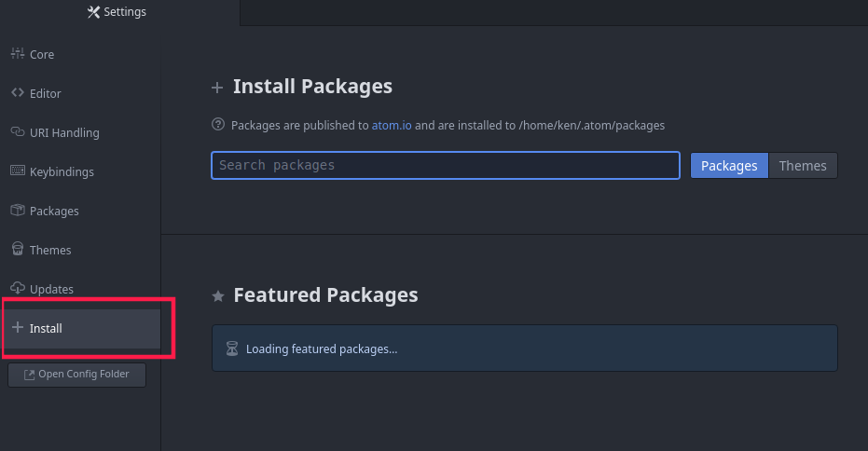The height and width of the screenshot is (451, 868).
Task: Click the Themes paint bucket icon
Action: coord(17,250)
